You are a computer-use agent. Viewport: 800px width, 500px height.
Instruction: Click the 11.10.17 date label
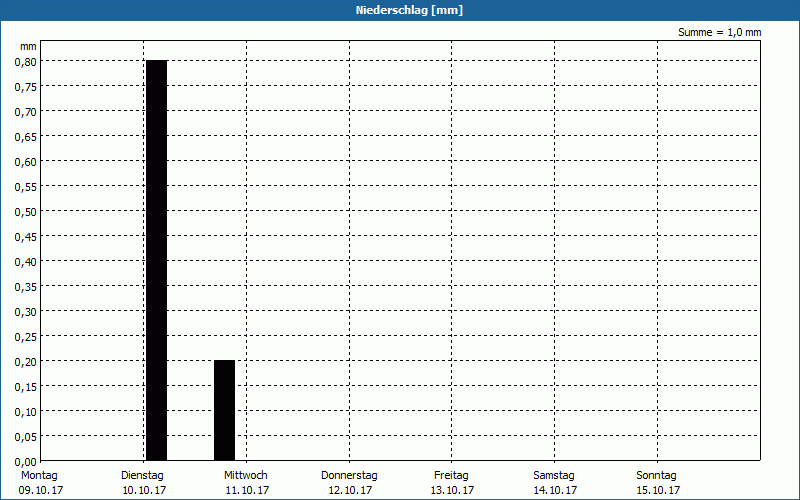point(247,490)
